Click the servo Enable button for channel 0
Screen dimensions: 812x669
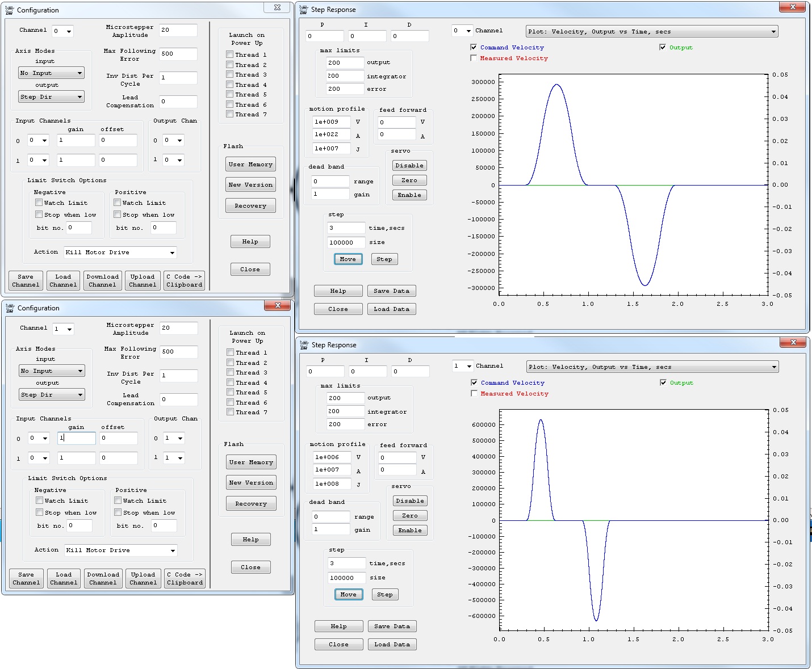point(409,195)
